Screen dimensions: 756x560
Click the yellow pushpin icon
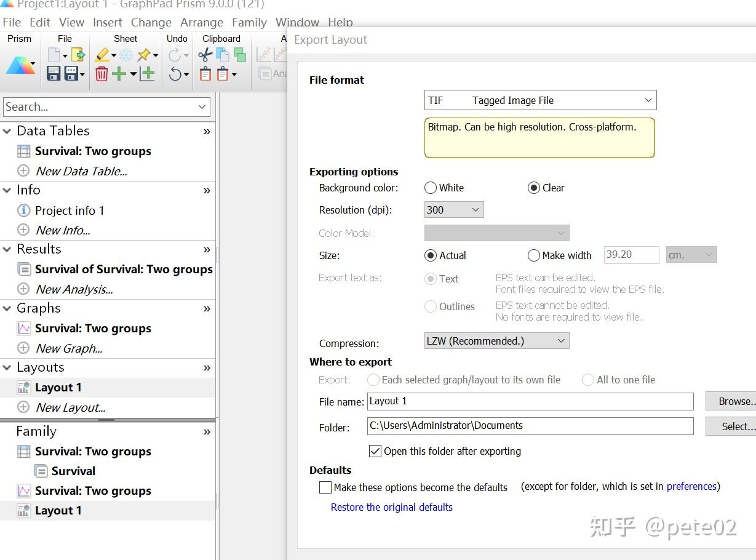[x=144, y=55]
